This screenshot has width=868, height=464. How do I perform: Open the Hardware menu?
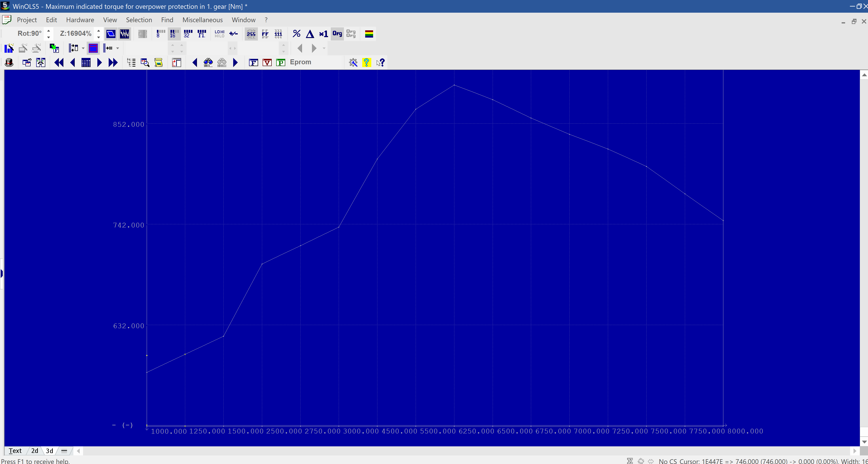click(x=80, y=20)
